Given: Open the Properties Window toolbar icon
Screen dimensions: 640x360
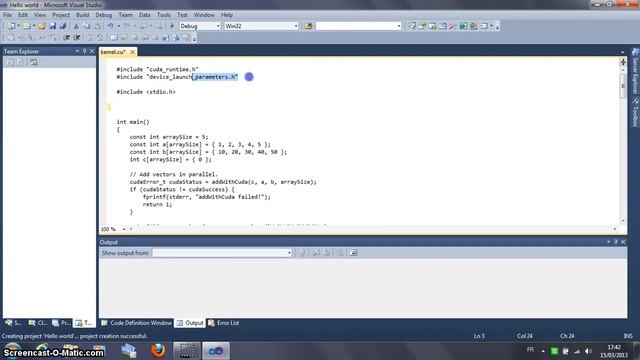Looking at the screenshot, I should tap(422, 26).
